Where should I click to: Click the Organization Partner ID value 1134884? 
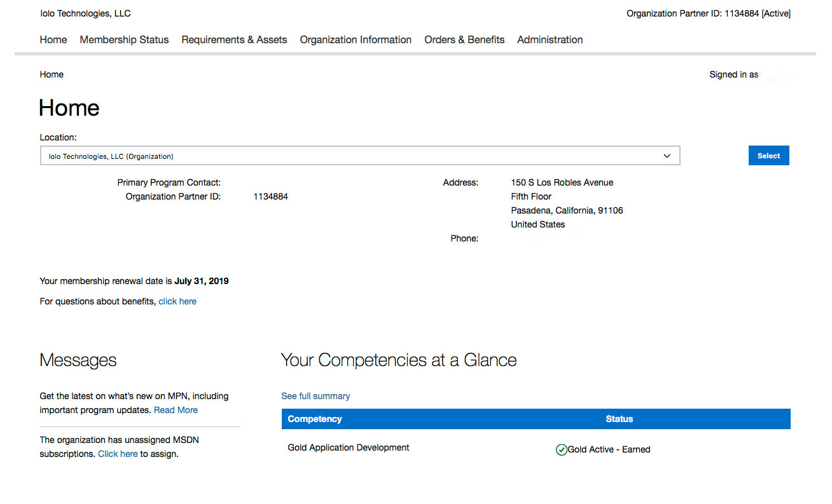point(270,196)
